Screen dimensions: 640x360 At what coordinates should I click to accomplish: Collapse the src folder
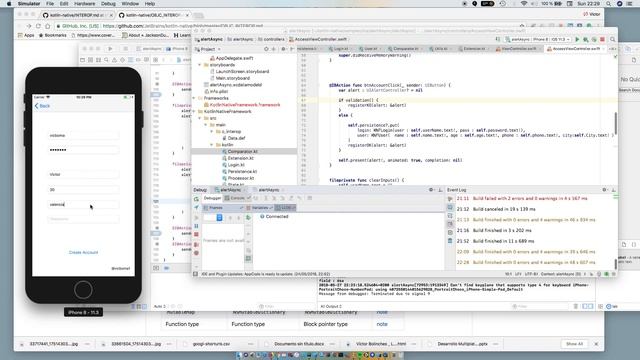tap(200, 118)
